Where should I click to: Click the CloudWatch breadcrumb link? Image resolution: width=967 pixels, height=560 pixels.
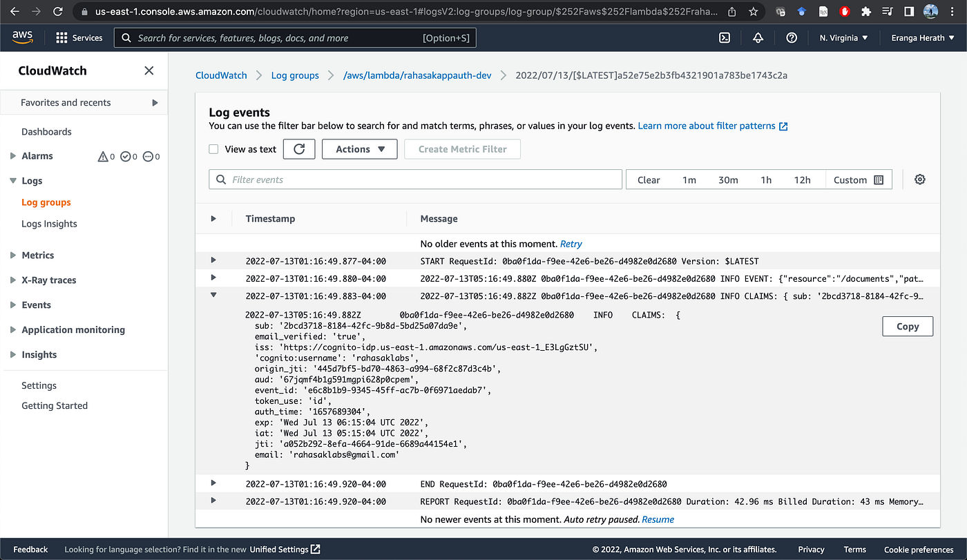click(x=221, y=75)
